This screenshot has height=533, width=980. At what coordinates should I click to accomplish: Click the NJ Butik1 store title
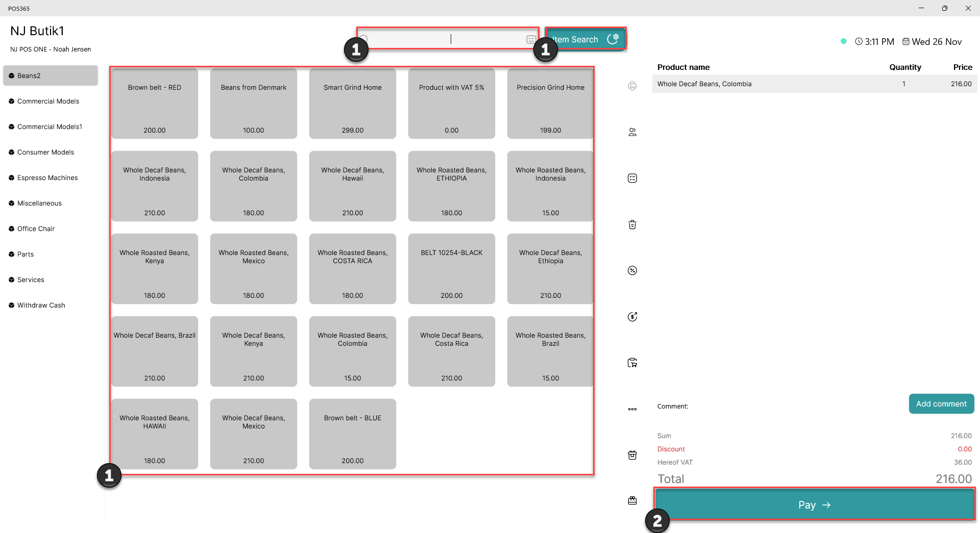37,31
